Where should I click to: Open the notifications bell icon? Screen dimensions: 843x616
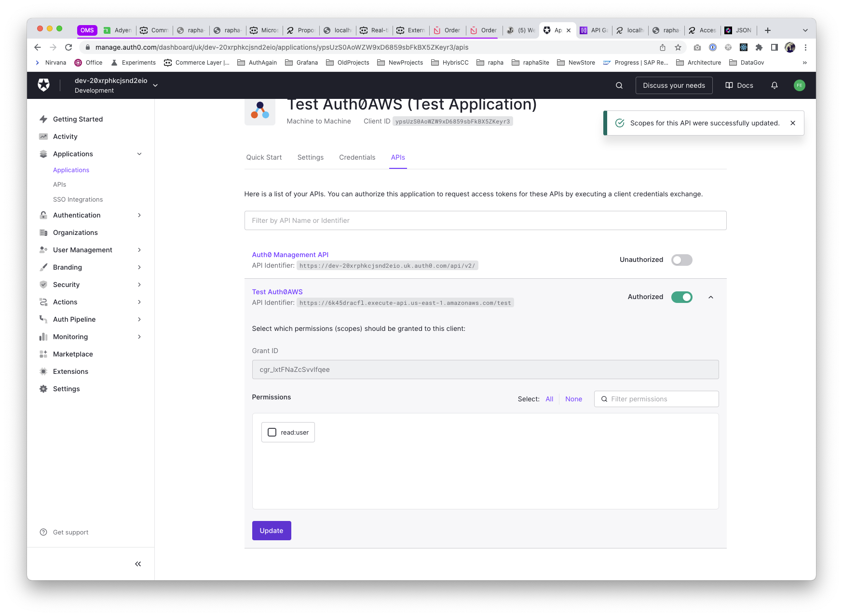tap(775, 85)
